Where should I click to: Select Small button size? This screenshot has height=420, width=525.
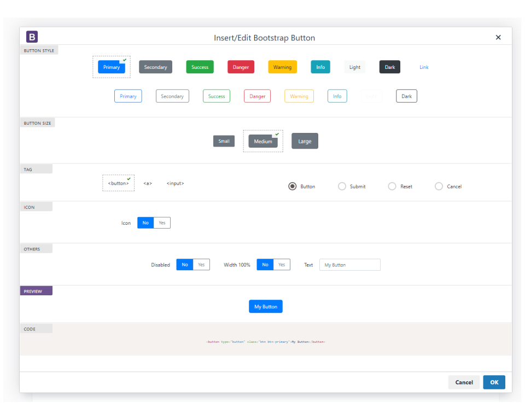tap(224, 141)
